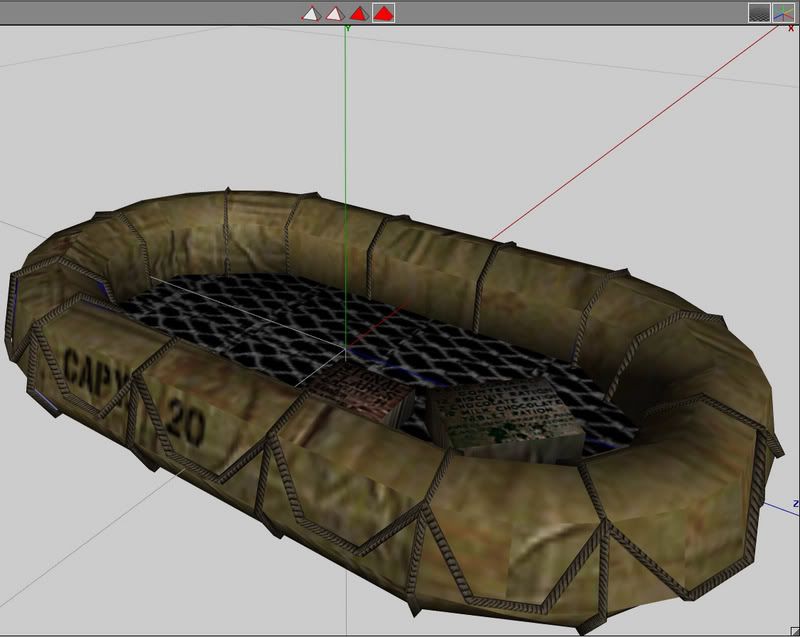Switch to body selection mode
Viewport: 800px width, 637px height.
coord(384,13)
